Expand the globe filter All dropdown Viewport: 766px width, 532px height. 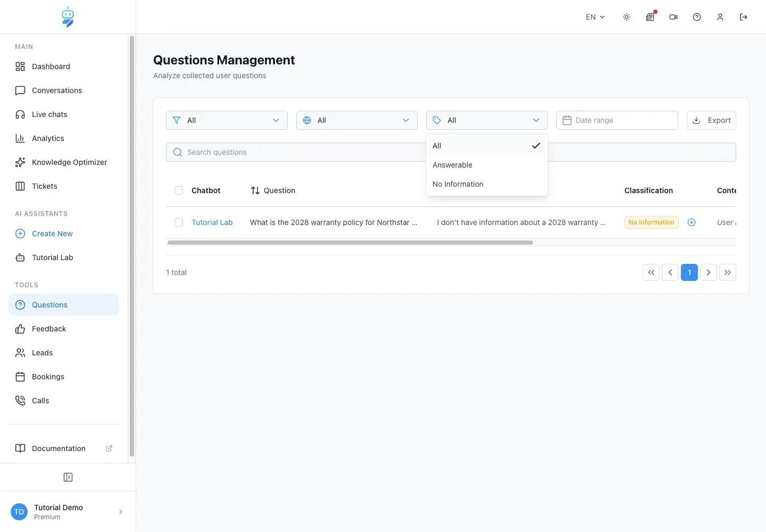[357, 120]
